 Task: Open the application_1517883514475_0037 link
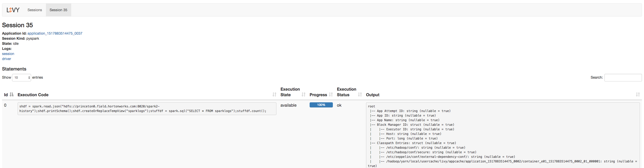[55, 33]
